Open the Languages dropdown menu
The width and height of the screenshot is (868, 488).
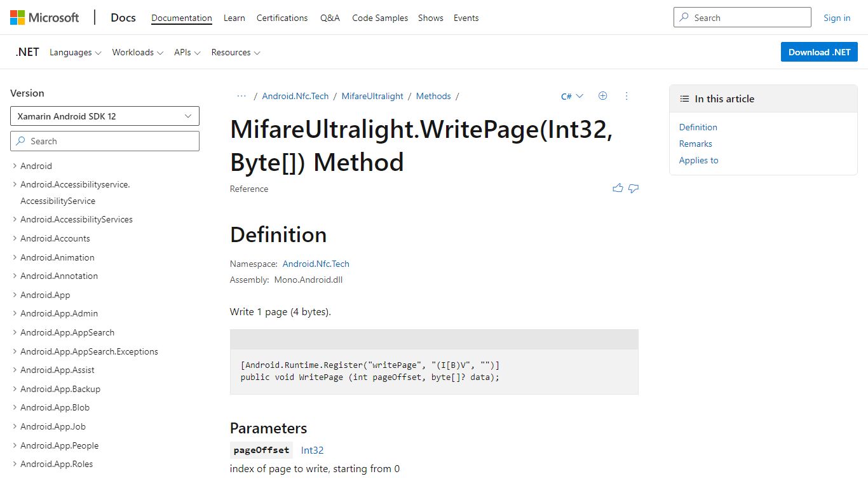point(76,52)
